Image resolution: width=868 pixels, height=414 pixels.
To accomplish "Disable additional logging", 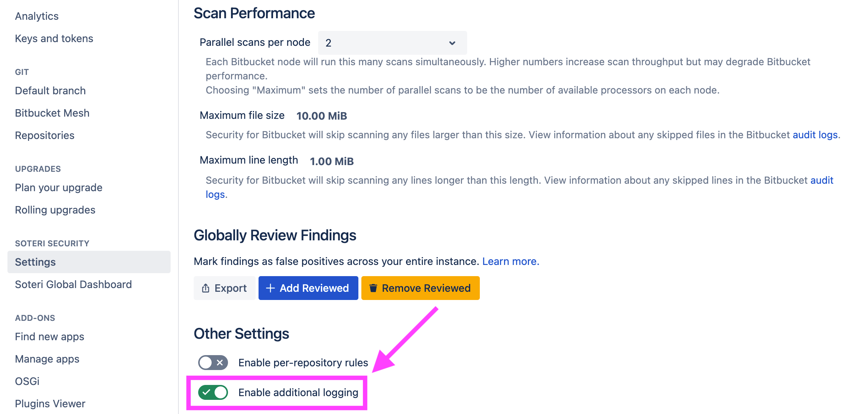I will [212, 392].
